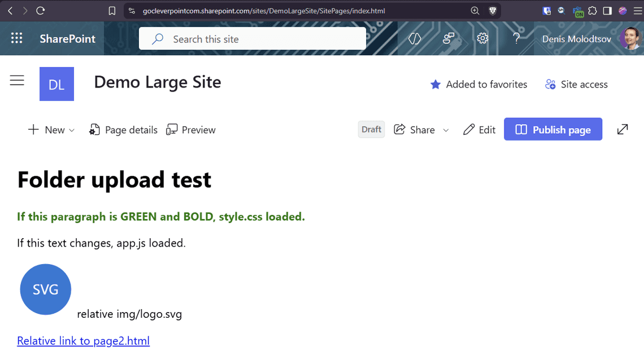Click the Folder upload test heading

114,180
